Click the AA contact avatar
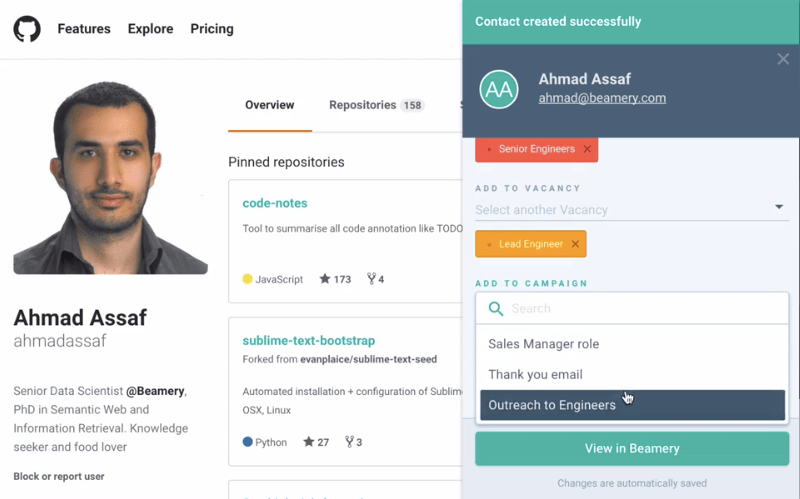800x499 pixels. coord(499,89)
